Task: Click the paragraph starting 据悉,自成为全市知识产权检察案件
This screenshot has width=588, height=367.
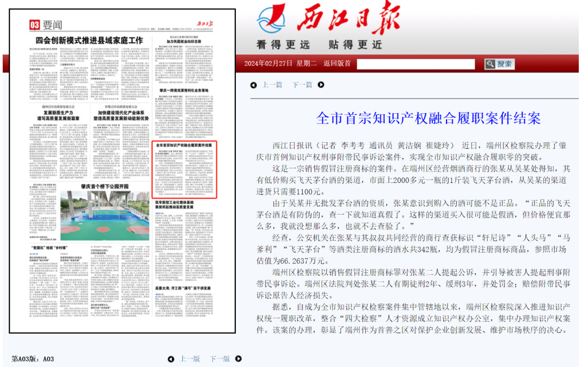Action: point(413,319)
